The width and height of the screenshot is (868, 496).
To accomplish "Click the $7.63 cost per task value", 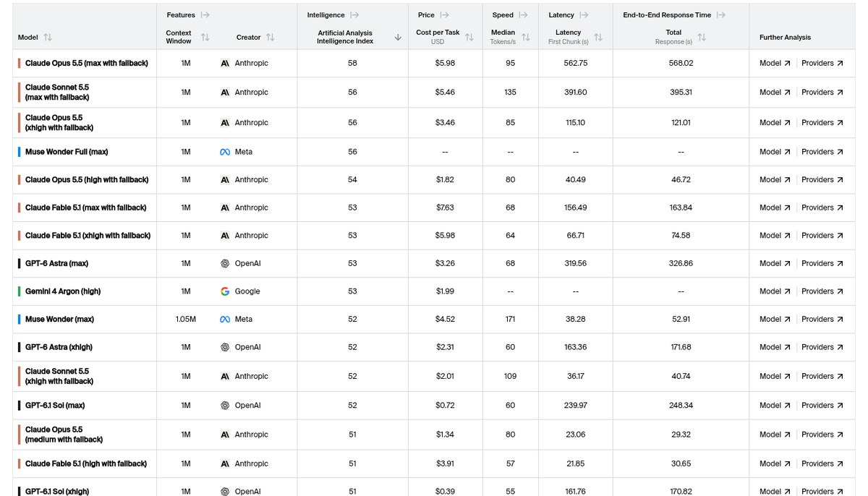I will (x=445, y=208).
